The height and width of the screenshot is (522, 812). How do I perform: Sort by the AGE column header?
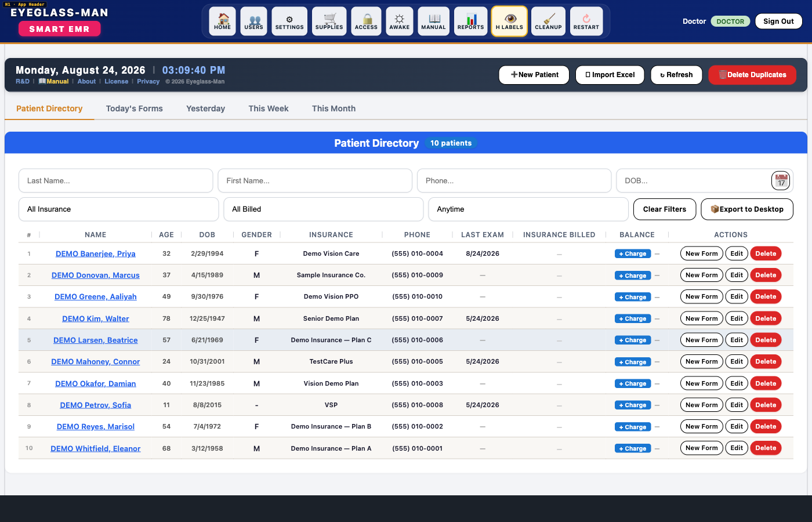pyautogui.click(x=166, y=235)
